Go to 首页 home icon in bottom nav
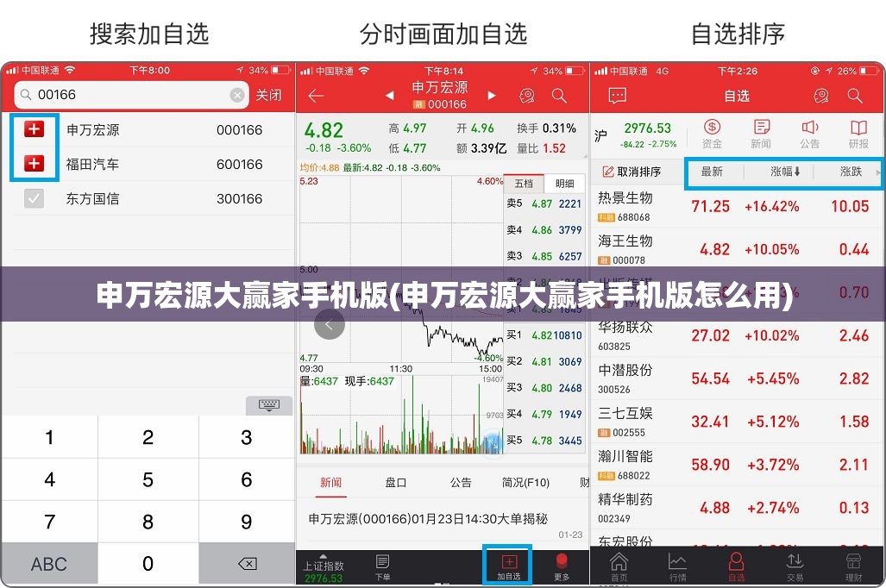886x588 pixels. point(619,566)
